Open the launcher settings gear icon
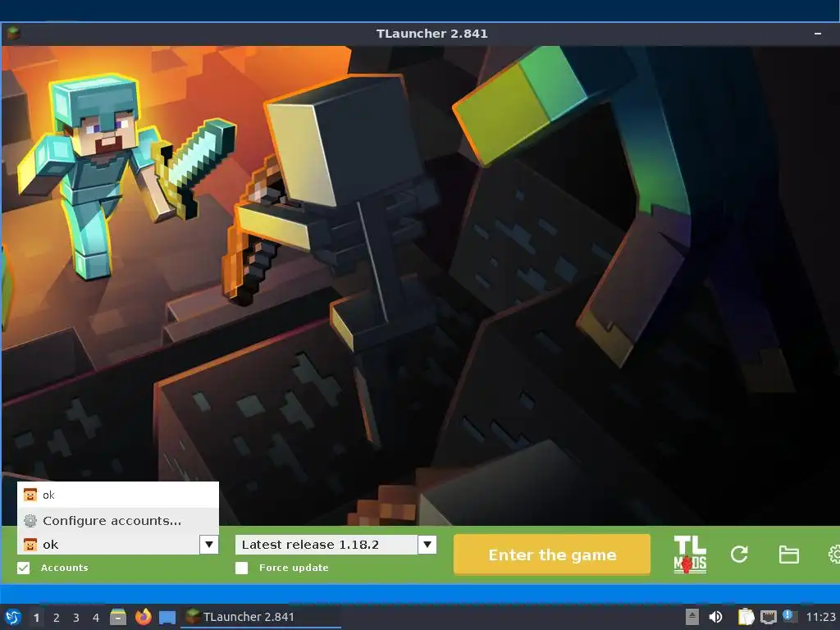Image resolution: width=840 pixels, height=630 pixels. (834, 555)
